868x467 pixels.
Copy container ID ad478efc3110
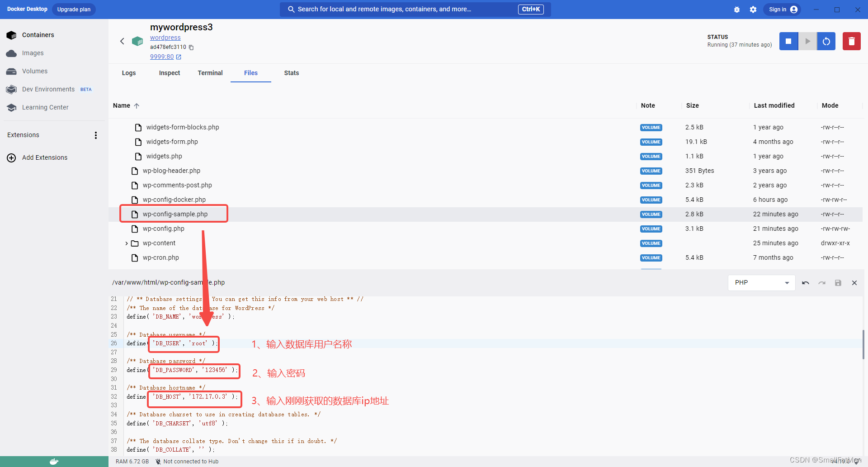191,48
